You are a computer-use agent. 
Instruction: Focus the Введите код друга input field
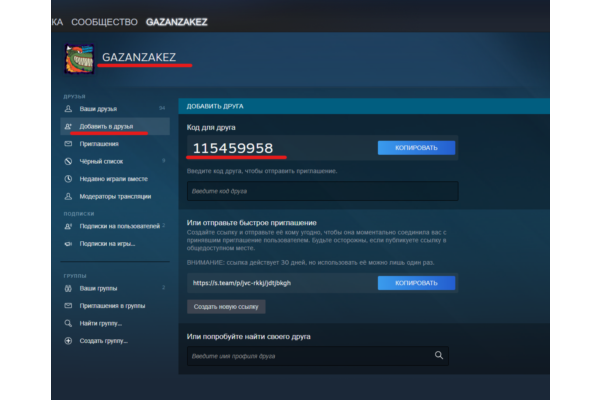pyautogui.click(x=322, y=191)
